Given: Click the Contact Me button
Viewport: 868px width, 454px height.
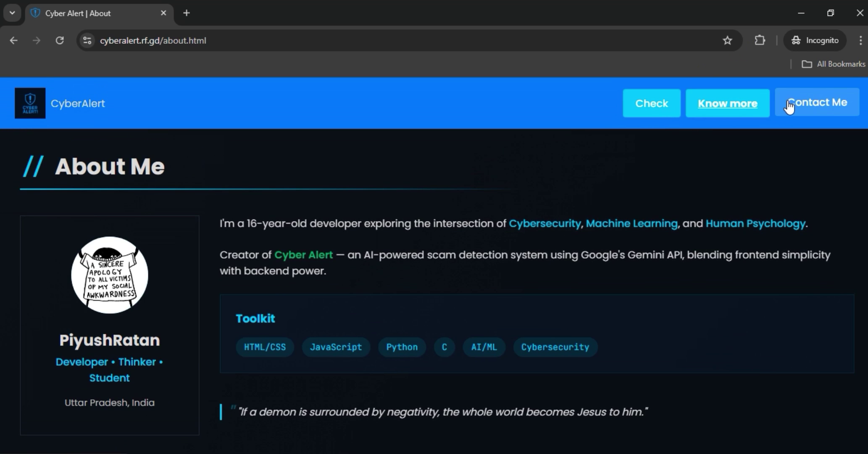Looking at the screenshot, I should (817, 103).
